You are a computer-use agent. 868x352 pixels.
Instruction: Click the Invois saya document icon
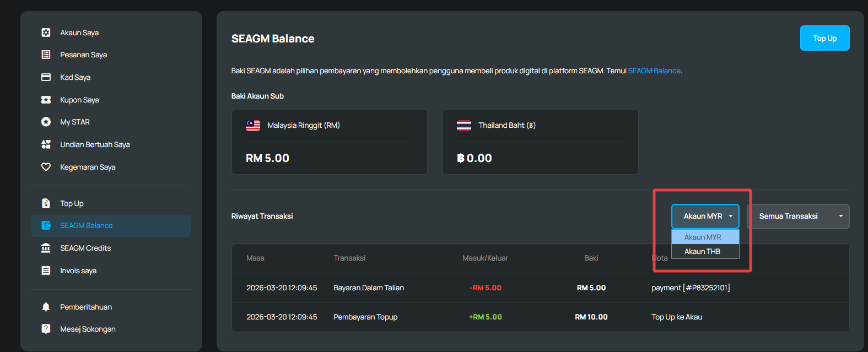46,270
